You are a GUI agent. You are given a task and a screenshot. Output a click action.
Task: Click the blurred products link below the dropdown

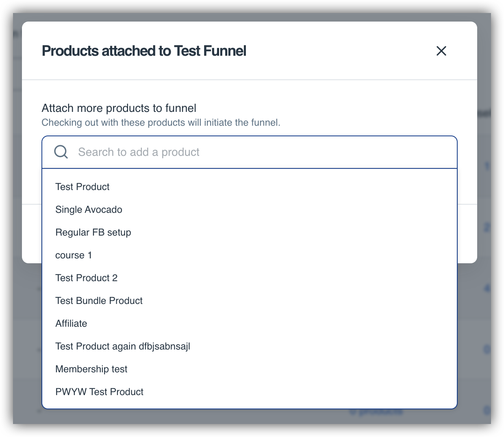pyautogui.click(x=376, y=411)
